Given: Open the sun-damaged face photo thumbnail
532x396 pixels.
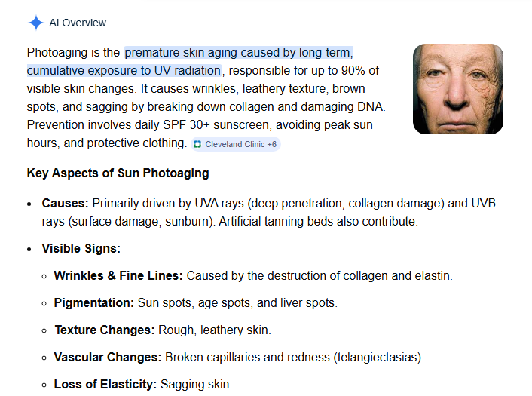Looking at the screenshot, I should 458,89.
